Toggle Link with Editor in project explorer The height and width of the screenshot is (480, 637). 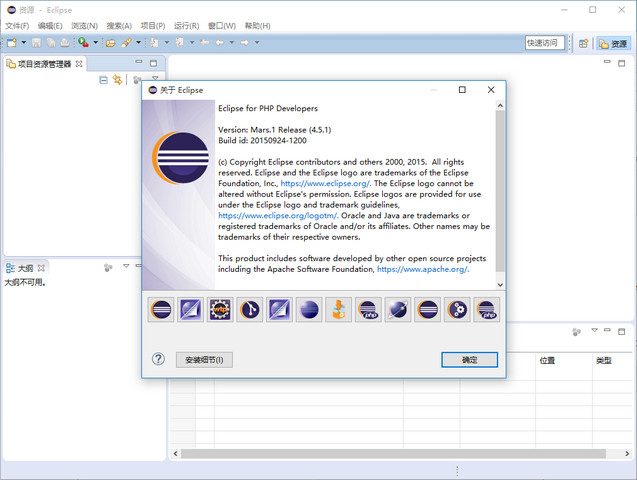[118, 80]
